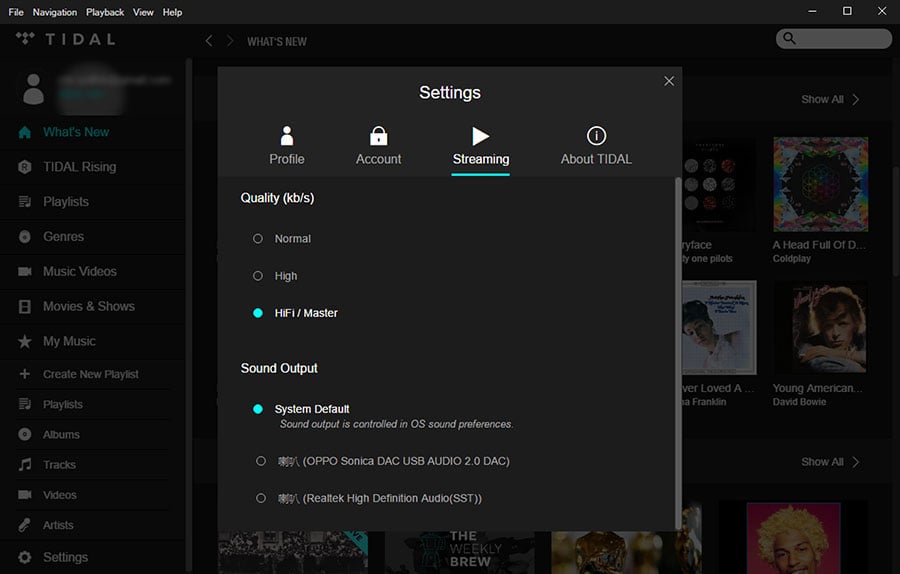Open What's New in sidebar
Screen dimensions: 900x574
click(x=76, y=132)
